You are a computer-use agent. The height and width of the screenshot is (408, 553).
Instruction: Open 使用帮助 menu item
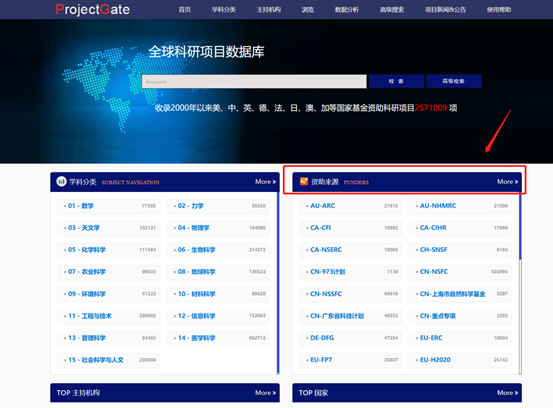tap(499, 10)
